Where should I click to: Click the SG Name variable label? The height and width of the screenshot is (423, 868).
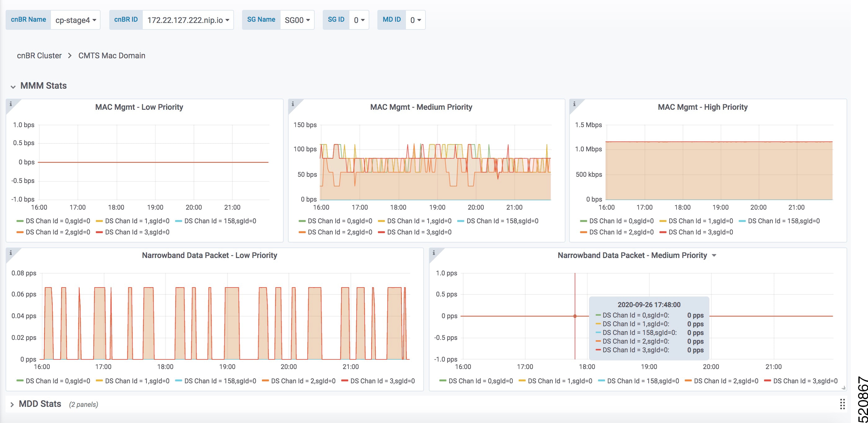point(261,20)
